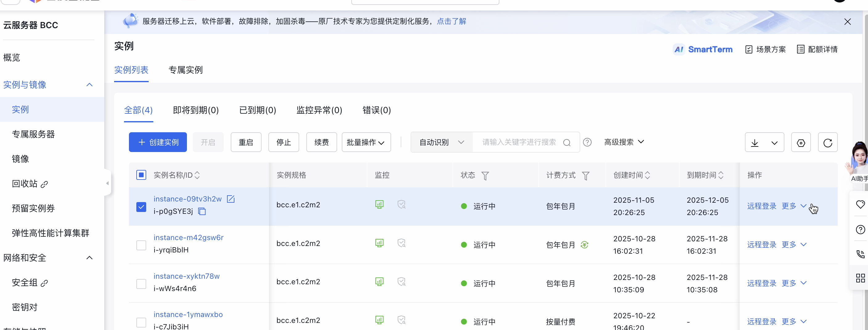Refresh the instance list
This screenshot has height=330, width=868.
point(828,142)
